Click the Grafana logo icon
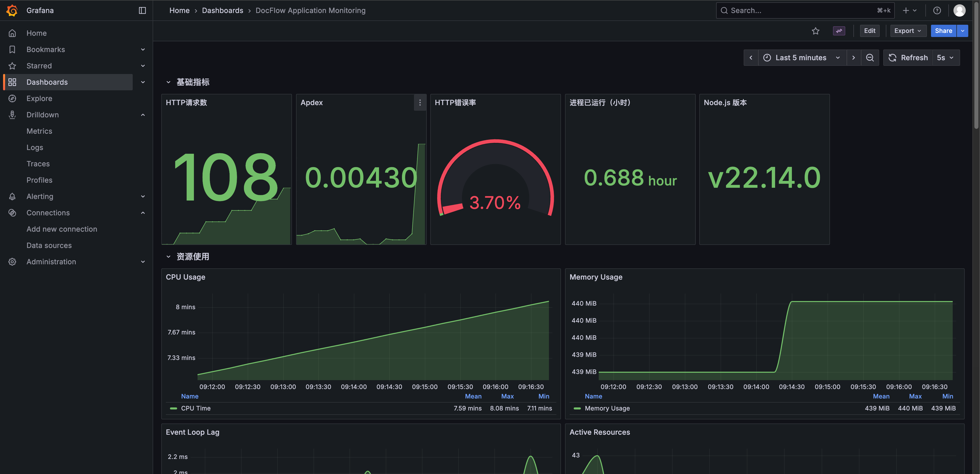980x474 pixels. pos(12,10)
